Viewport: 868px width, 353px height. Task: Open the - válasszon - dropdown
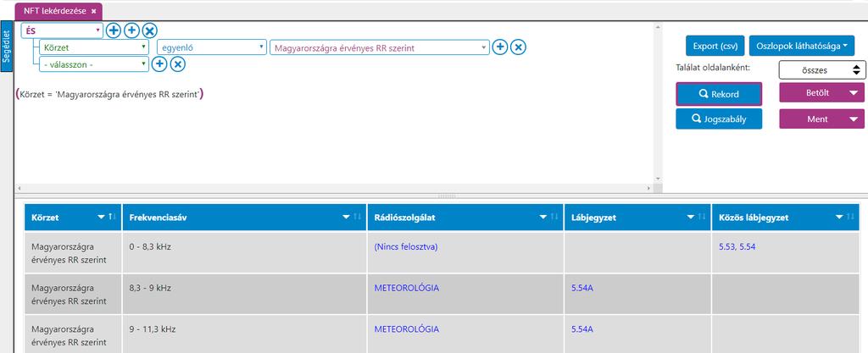[94, 64]
